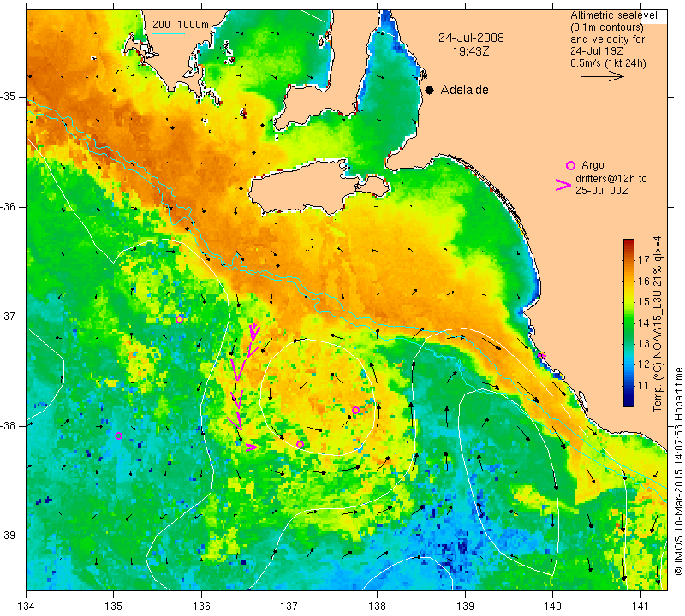Viewport: 685px width, 616px height.
Task: Click the 'Argo' legend label
Action: coord(593,165)
